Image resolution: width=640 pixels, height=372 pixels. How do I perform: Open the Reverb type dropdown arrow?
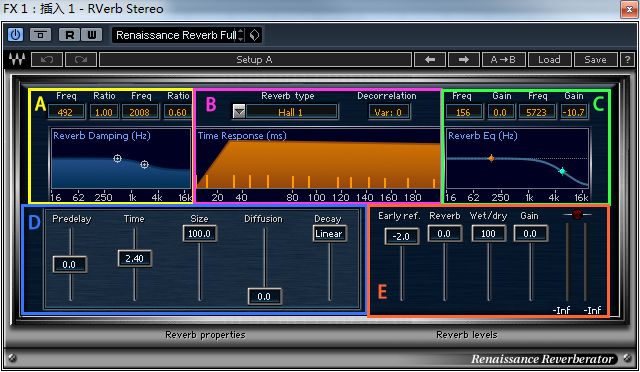tap(239, 111)
